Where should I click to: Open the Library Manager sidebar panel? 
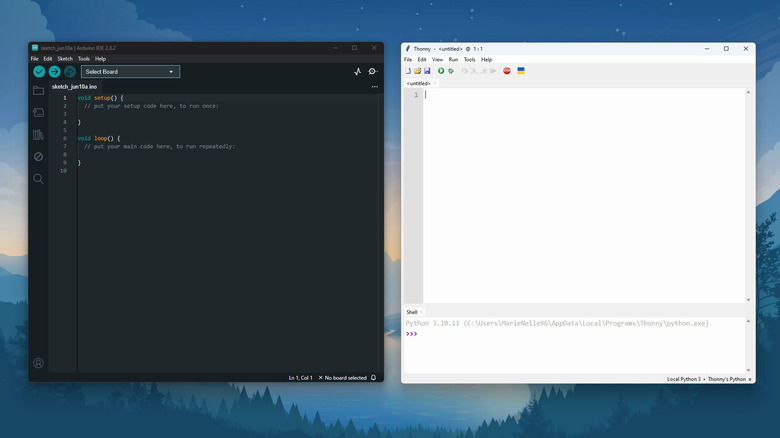(38, 135)
